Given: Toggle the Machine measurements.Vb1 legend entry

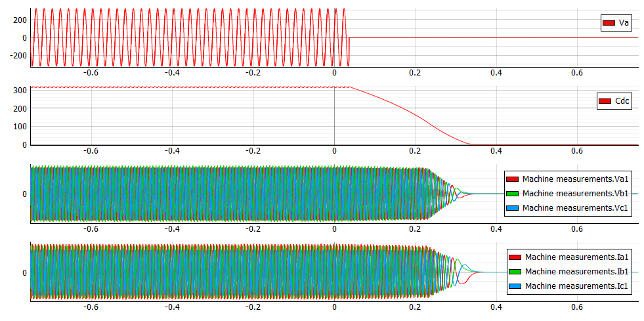Looking at the screenshot, I should [576, 193].
